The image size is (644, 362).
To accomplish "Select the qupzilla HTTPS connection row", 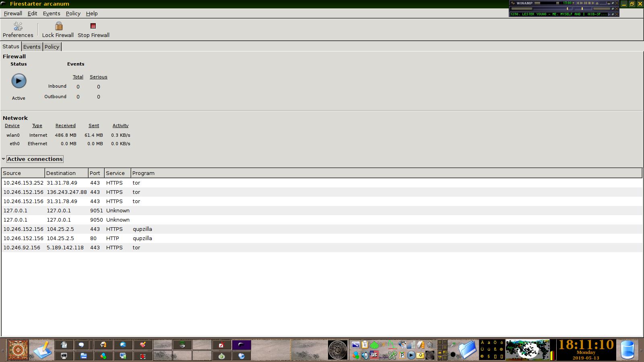I will [322, 229].
